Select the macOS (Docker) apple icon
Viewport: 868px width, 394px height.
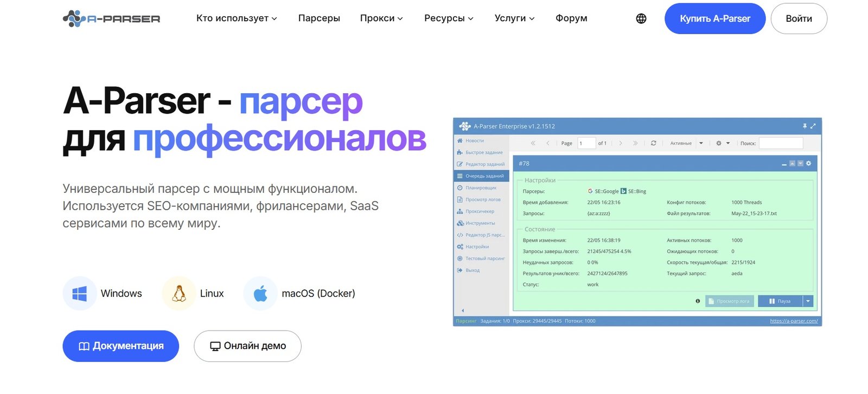tap(260, 294)
